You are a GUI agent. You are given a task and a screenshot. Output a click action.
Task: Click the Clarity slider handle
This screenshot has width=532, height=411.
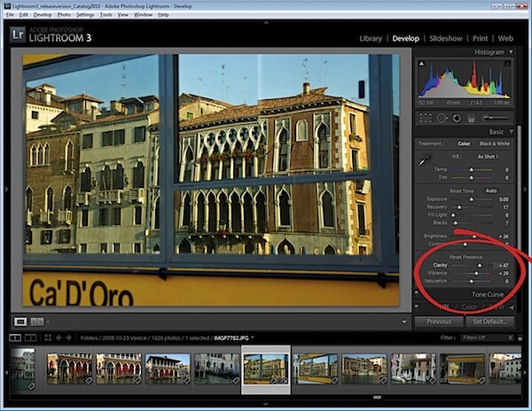point(480,266)
